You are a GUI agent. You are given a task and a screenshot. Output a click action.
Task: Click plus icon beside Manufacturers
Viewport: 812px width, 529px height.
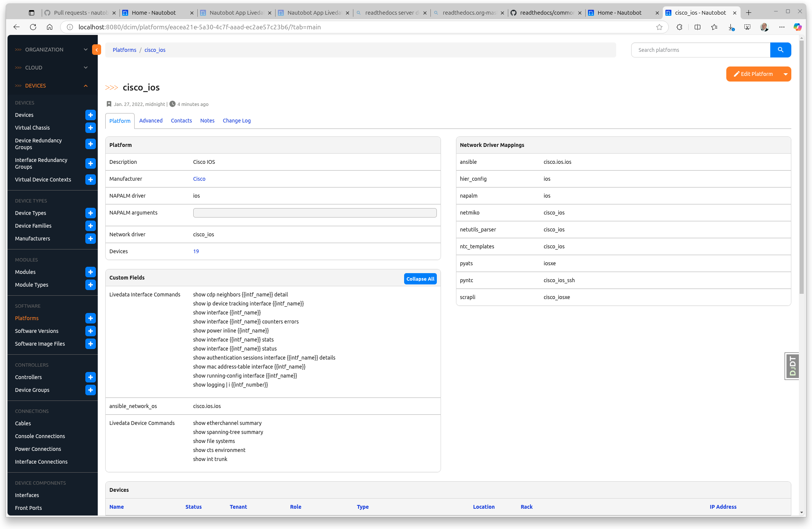[90, 239]
